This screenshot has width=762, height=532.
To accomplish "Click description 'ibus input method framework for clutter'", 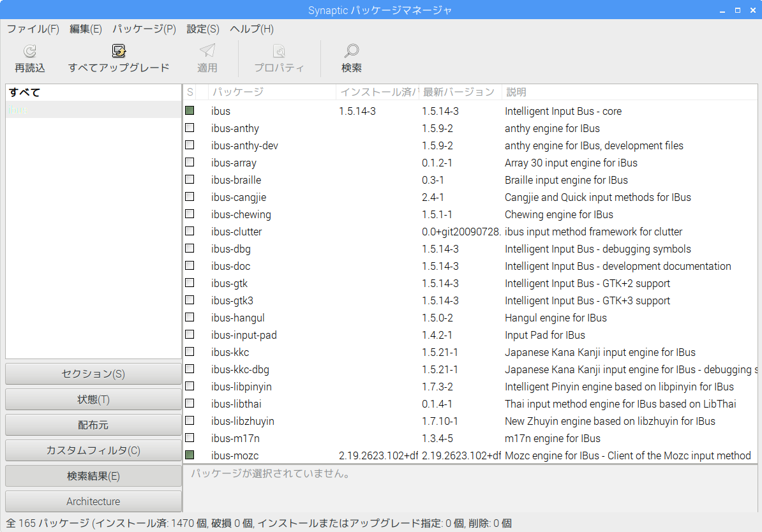I will (594, 232).
